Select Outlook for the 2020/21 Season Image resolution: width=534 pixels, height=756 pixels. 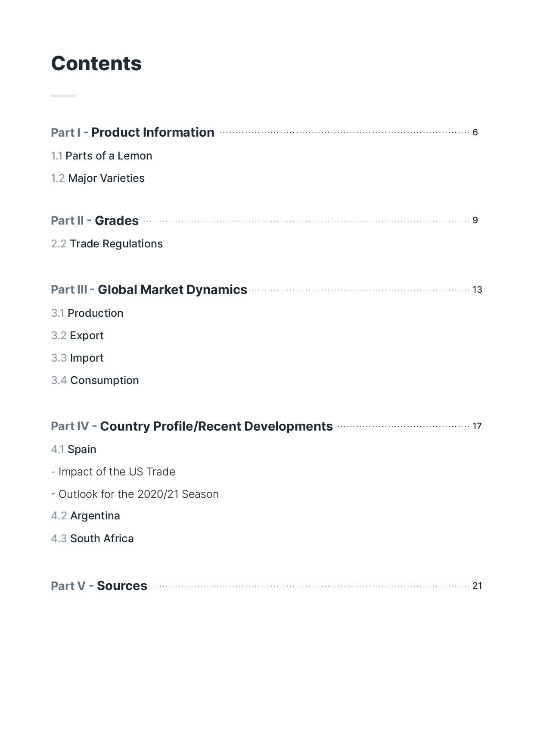point(135,494)
